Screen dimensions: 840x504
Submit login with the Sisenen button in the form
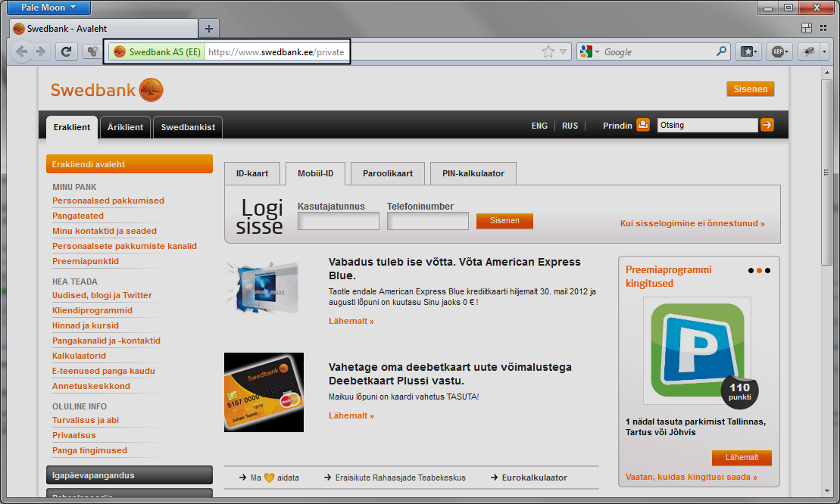pos(504,221)
